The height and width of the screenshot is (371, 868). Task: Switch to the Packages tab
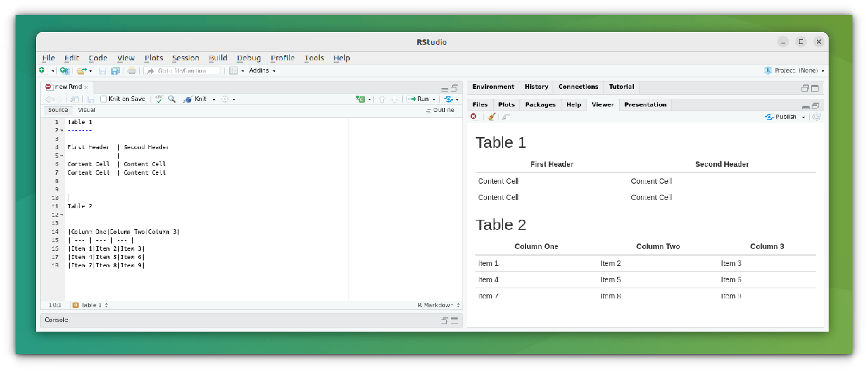point(540,104)
